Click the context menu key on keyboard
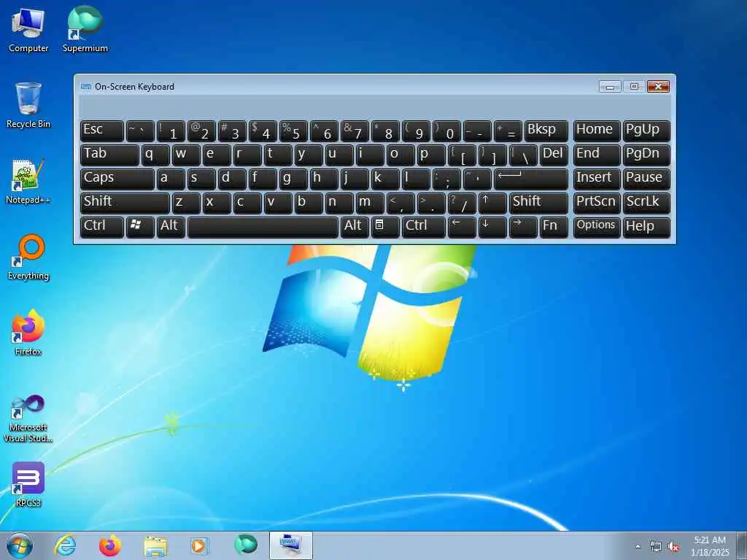Screen dimensions: 747x560 [385, 227]
